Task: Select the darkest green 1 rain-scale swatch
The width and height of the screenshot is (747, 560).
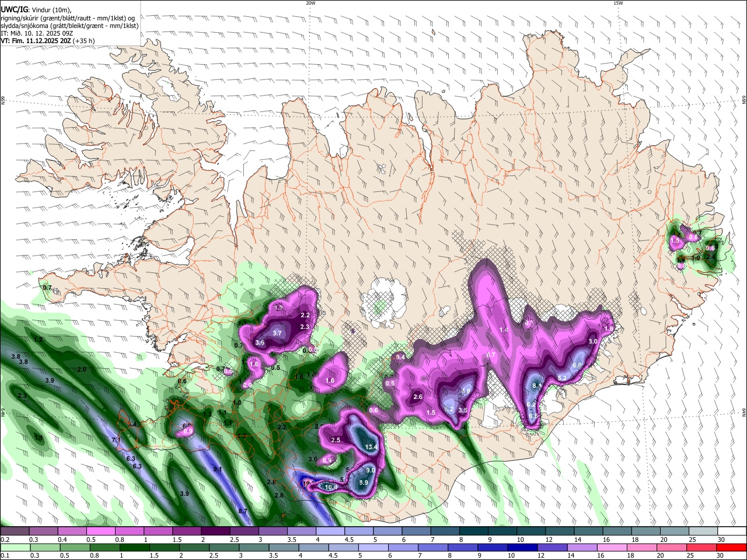Action: [135, 548]
